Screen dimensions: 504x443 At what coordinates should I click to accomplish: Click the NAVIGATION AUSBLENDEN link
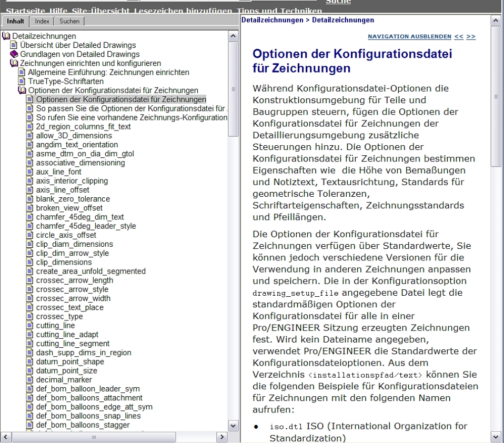[409, 36]
